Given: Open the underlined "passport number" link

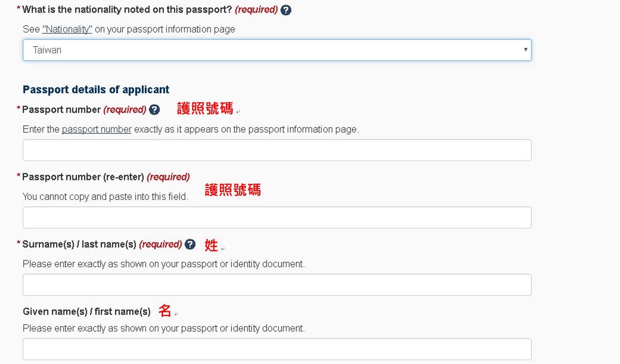Looking at the screenshot, I should click(x=97, y=130).
